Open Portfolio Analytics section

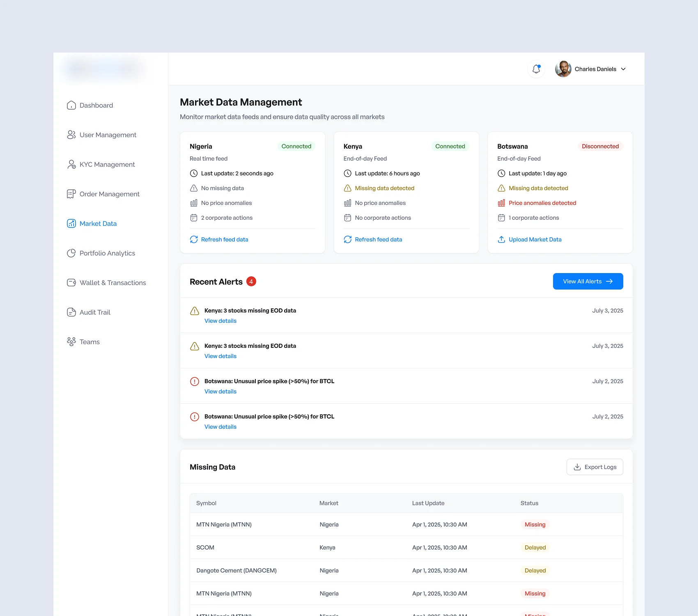[107, 253]
